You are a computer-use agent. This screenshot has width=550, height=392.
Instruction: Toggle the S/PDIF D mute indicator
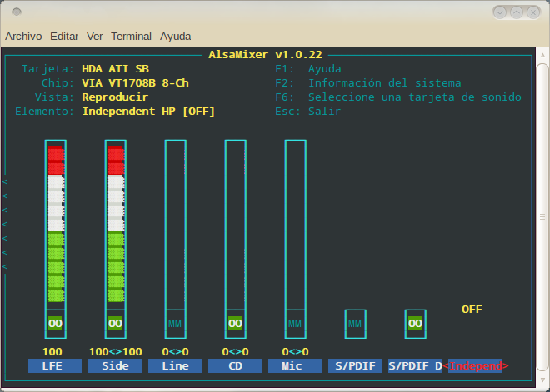click(415, 324)
